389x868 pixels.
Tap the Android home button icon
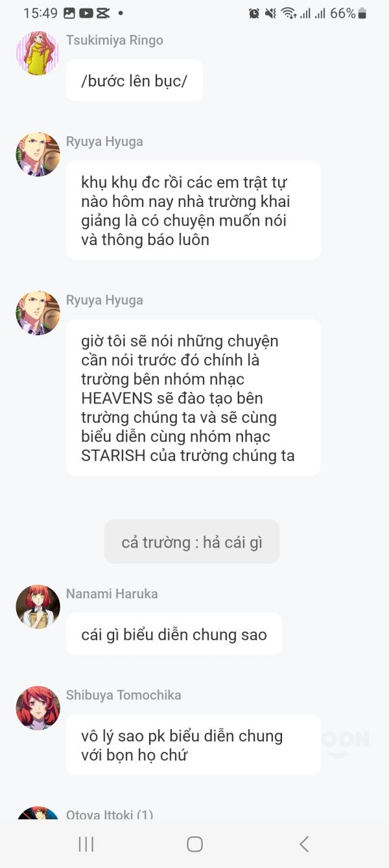point(194,843)
